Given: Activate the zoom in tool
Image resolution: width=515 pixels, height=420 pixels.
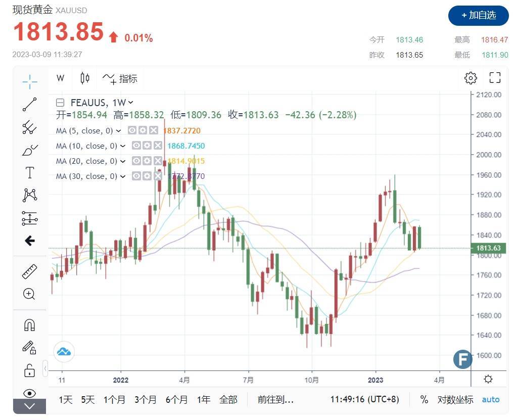Looking at the screenshot, I should click(x=30, y=294).
